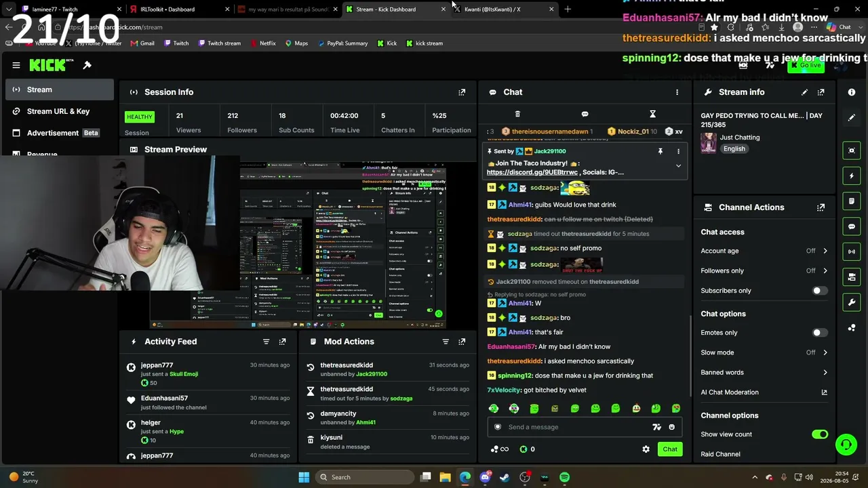Pop out the Mod Actions panel

pyautogui.click(x=462, y=342)
